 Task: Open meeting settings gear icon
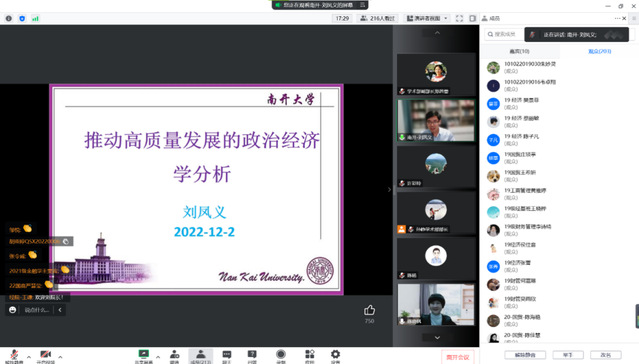click(x=335, y=356)
